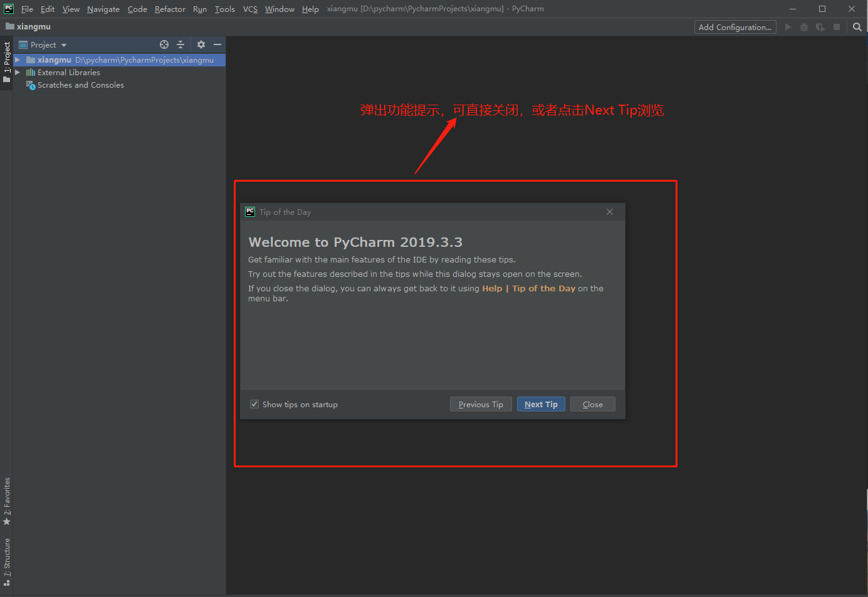This screenshot has width=868, height=597.
Task: Click Run with Coverage icon
Action: tap(820, 27)
